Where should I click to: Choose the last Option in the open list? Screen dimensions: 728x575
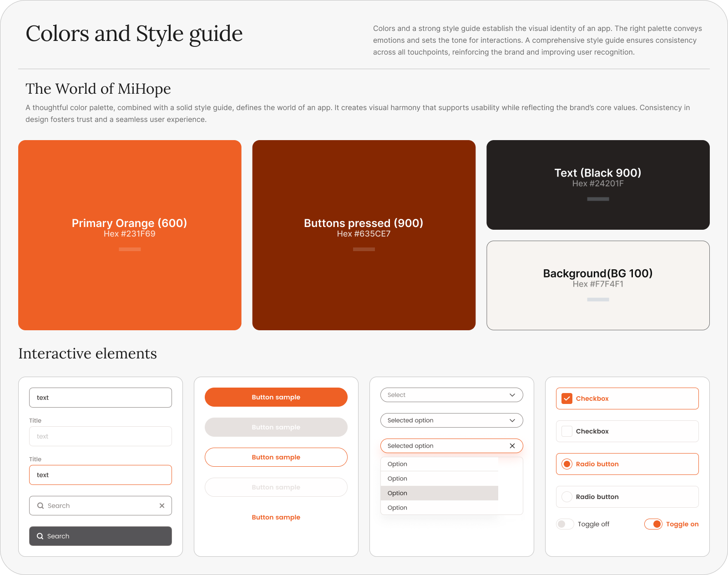440,508
